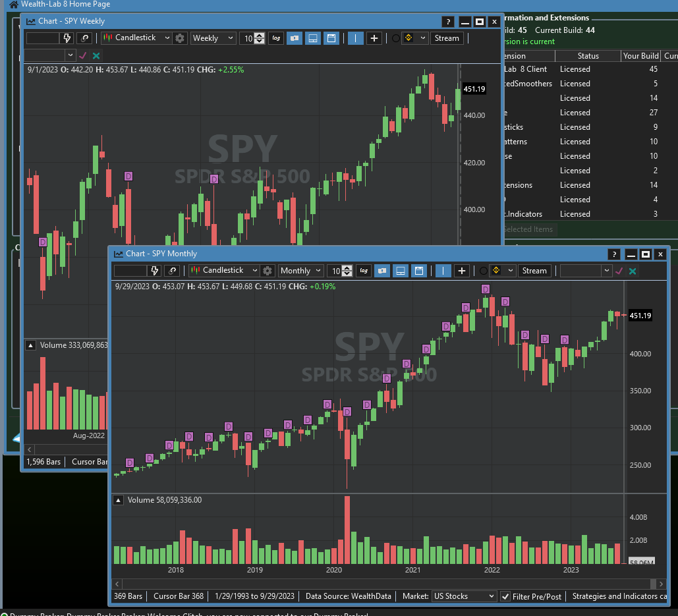The image size is (678, 616).
Task: Toggle the vertical cursor line button in Weekly chart
Action: 355,38
